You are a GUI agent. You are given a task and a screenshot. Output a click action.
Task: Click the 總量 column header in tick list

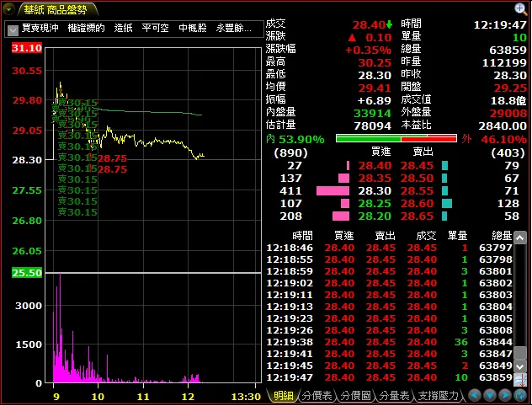pyautogui.click(x=502, y=236)
